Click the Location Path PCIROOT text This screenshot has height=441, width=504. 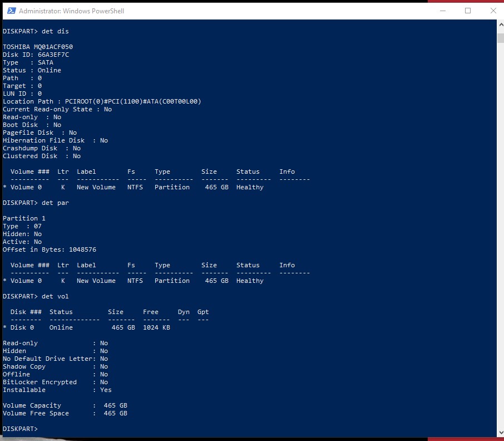102,101
